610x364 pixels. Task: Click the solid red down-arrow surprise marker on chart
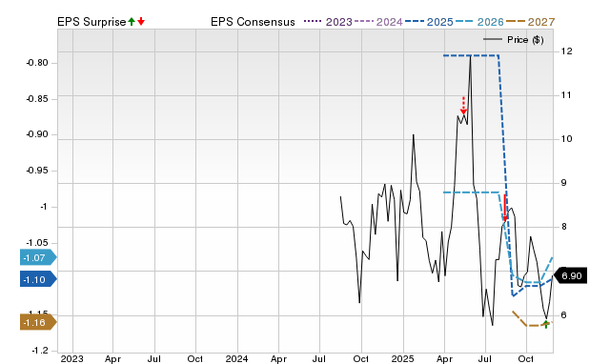505,208
